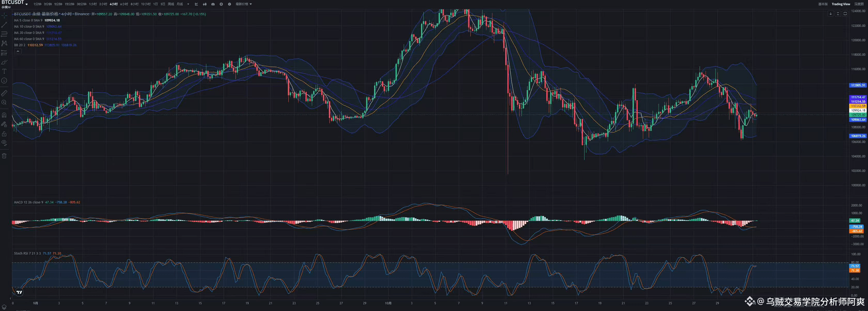Click the 47.34 MACD value axis label
This screenshot has height=311, width=868.
pyautogui.click(x=855, y=221)
